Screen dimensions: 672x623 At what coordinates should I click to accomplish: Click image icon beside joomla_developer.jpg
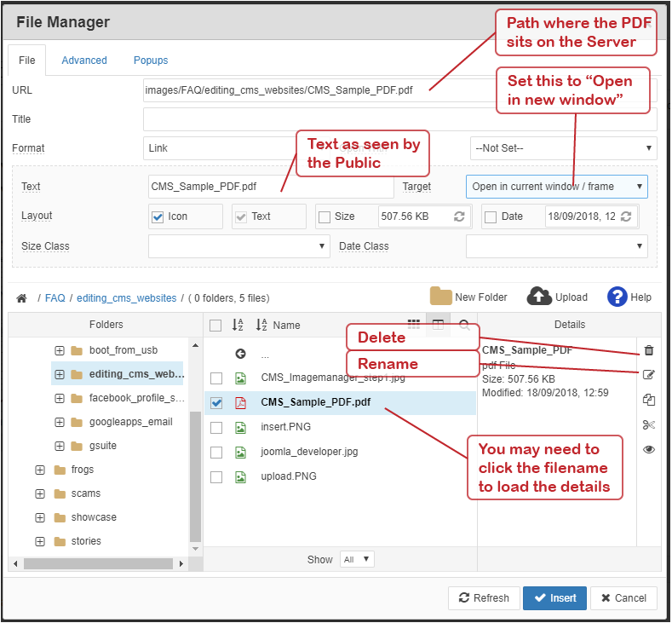point(240,453)
